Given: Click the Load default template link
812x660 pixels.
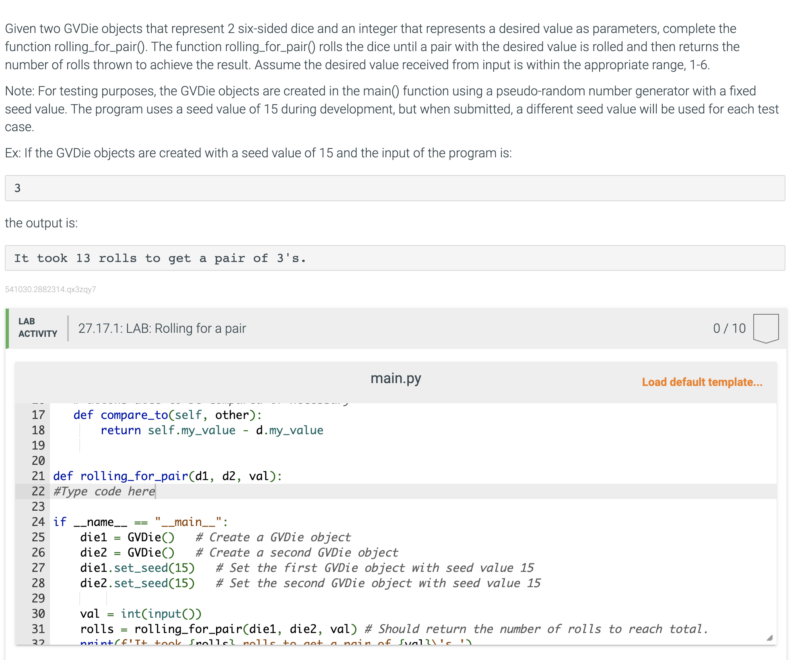Looking at the screenshot, I should coord(702,382).
